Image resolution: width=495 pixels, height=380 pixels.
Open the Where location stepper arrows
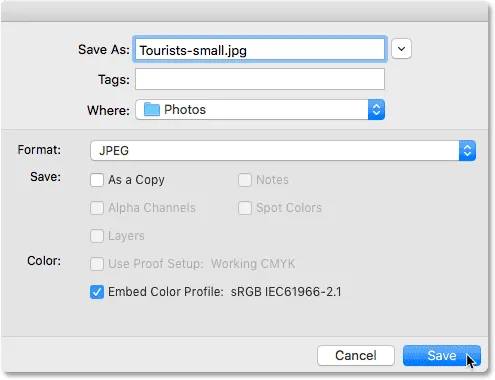pyautogui.click(x=376, y=110)
